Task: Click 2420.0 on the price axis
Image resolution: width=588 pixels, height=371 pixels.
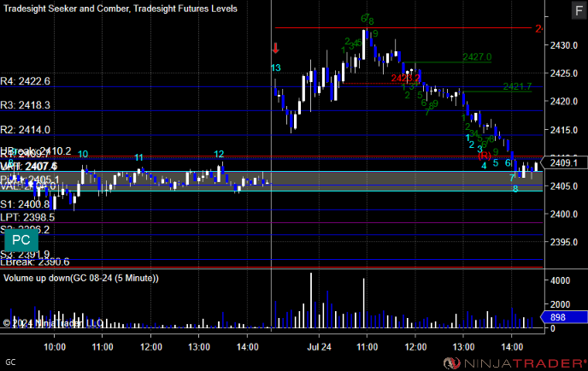Action: tap(563, 102)
